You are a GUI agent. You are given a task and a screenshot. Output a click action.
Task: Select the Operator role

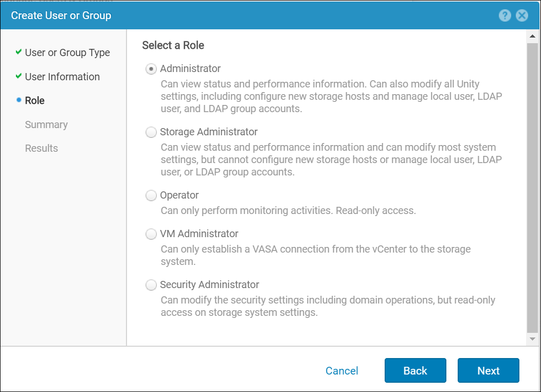pos(151,195)
